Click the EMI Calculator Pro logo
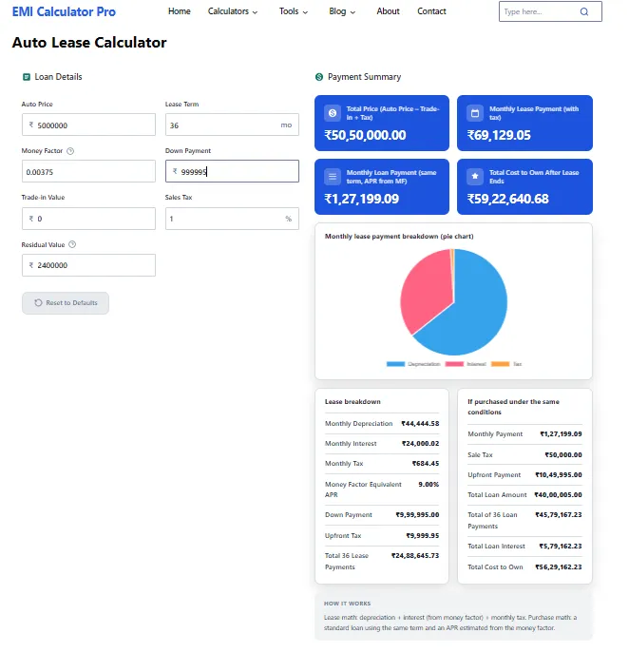 (64, 11)
